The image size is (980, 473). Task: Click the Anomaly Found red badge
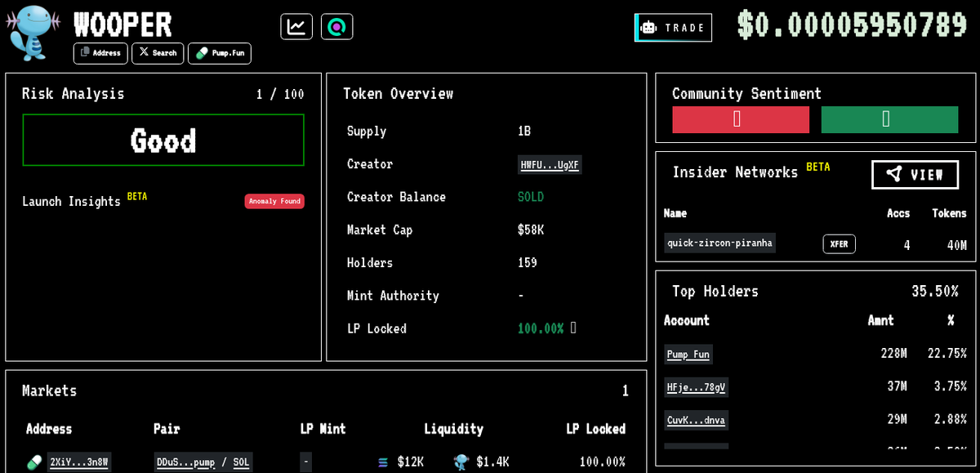(274, 201)
